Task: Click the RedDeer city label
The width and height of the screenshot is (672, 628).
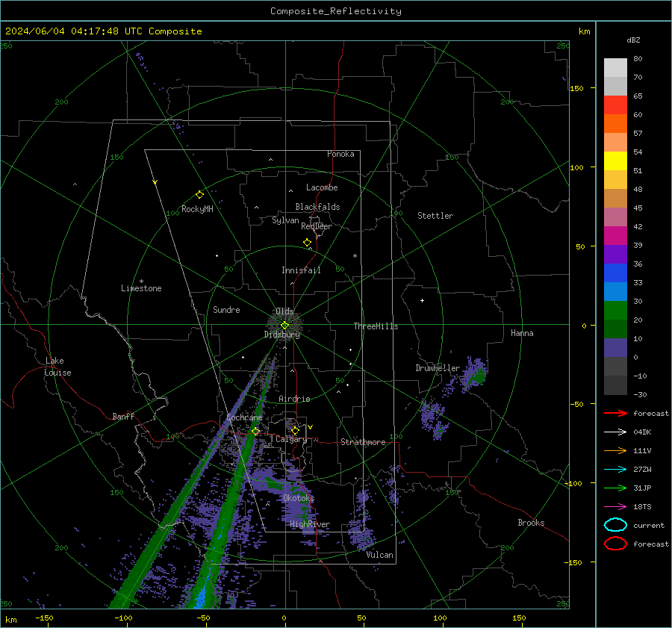Action: click(x=317, y=226)
